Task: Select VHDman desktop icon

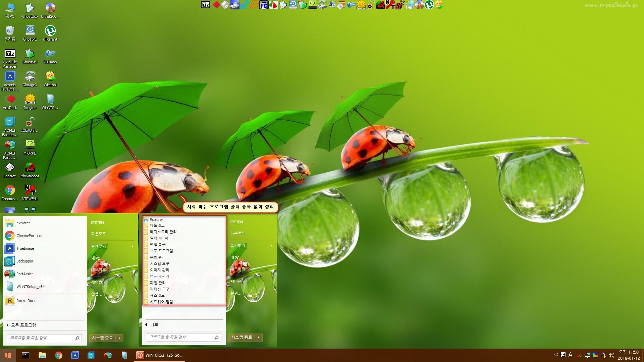Action: [x=50, y=56]
